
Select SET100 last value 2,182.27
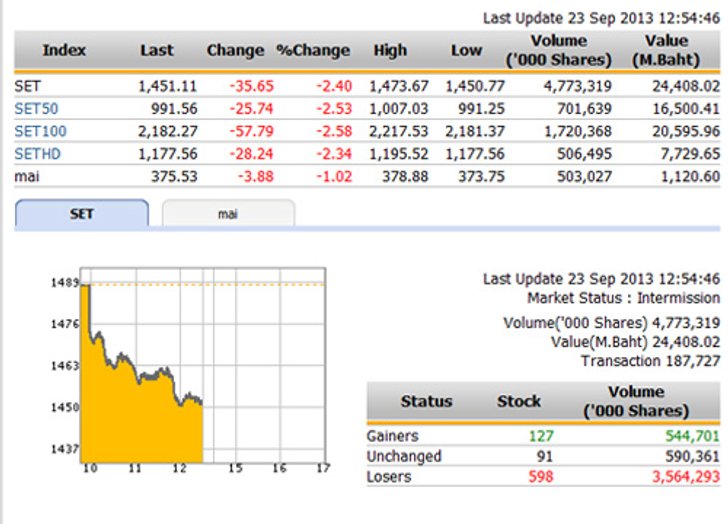click(x=168, y=131)
